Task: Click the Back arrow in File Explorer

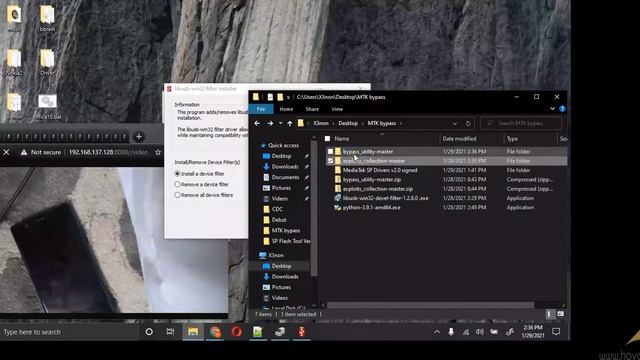Action: pos(257,123)
